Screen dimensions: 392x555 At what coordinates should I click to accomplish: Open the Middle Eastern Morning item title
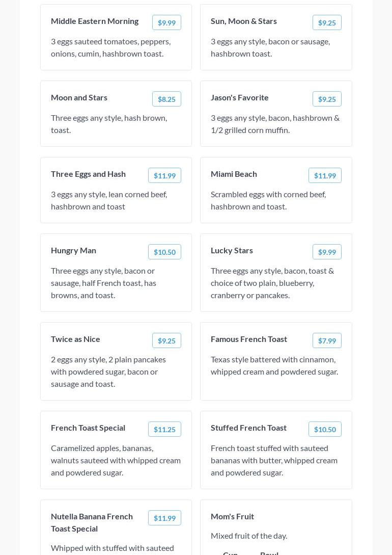(x=95, y=21)
